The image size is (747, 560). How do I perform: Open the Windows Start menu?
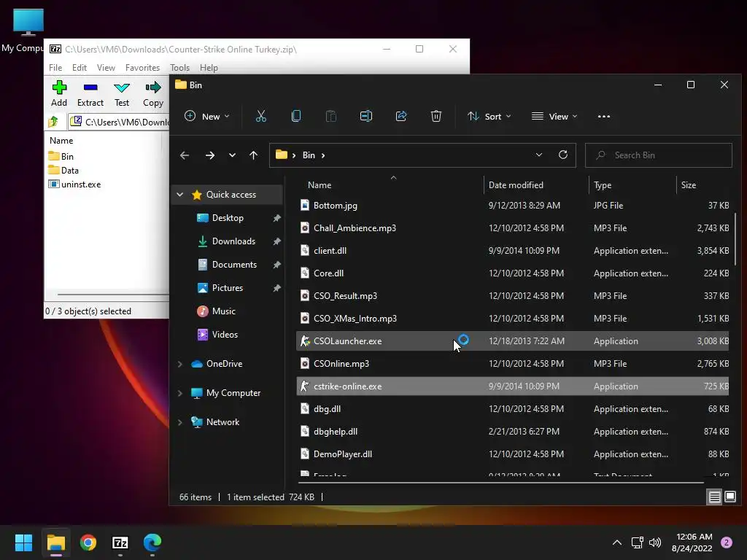[23, 542]
